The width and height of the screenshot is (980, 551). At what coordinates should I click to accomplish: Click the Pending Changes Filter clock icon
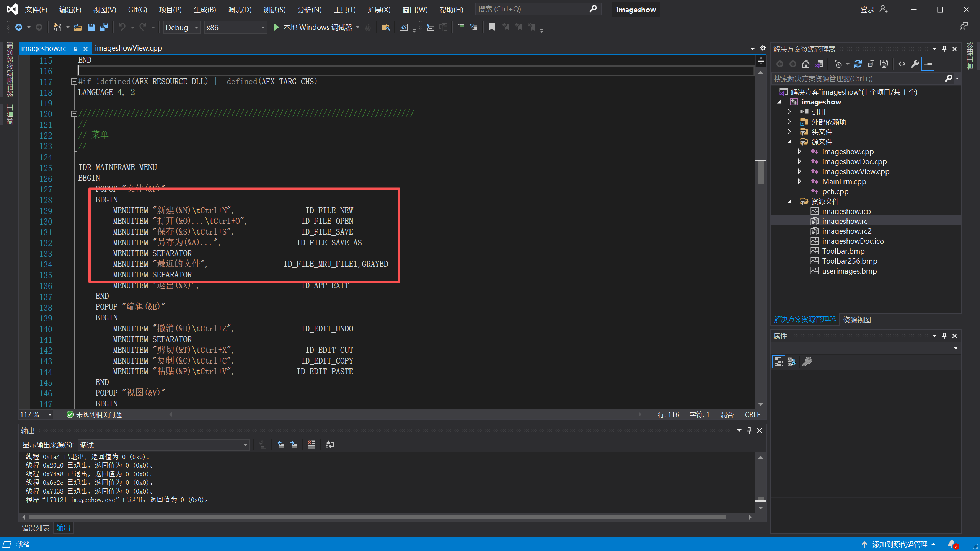click(x=838, y=64)
